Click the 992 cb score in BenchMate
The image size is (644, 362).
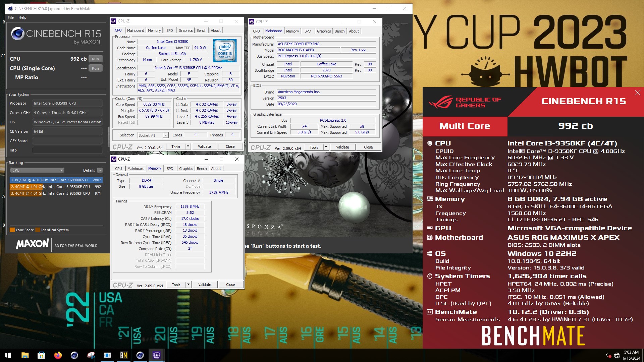point(576,126)
